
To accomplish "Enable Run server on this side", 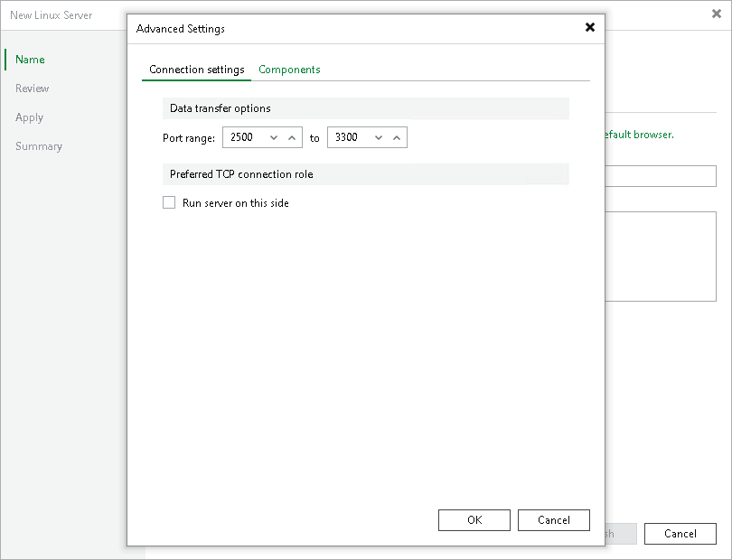I will [169, 202].
